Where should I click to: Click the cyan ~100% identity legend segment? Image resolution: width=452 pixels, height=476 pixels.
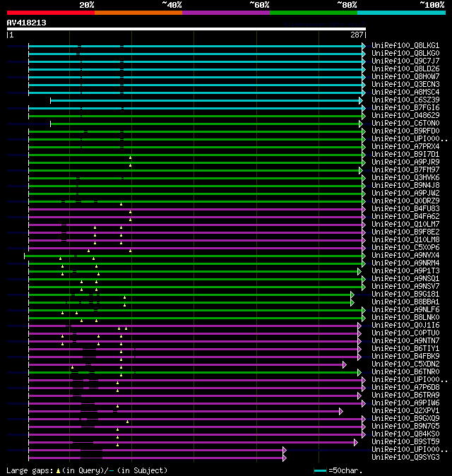pos(401,13)
